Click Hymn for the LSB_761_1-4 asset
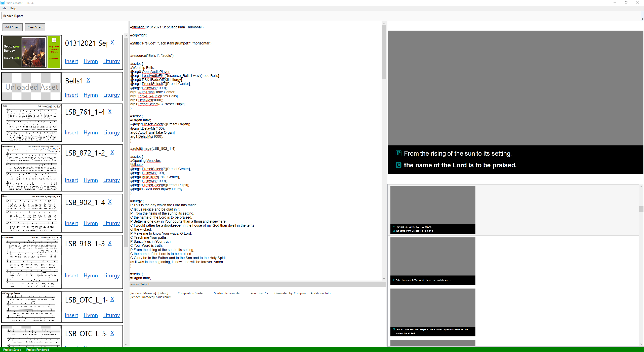 (91, 132)
